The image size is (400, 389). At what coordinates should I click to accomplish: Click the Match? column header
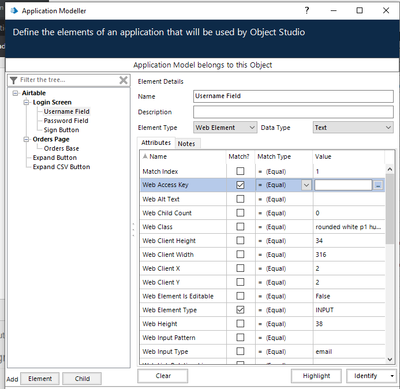click(x=239, y=156)
